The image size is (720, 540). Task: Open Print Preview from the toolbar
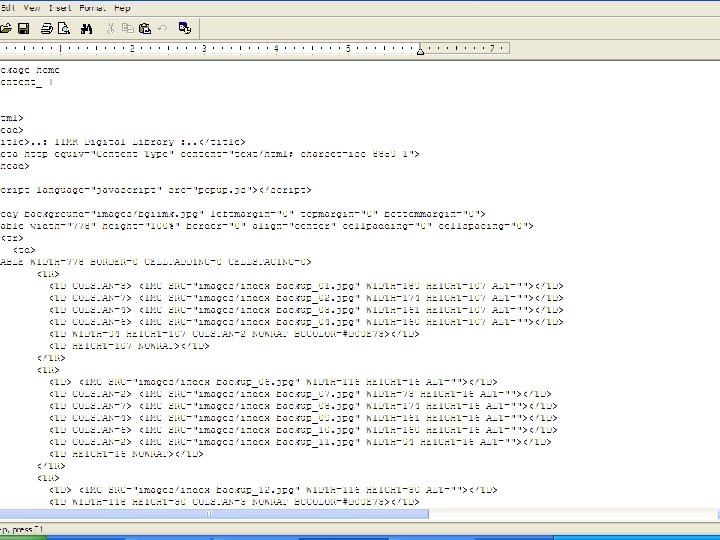(64, 29)
